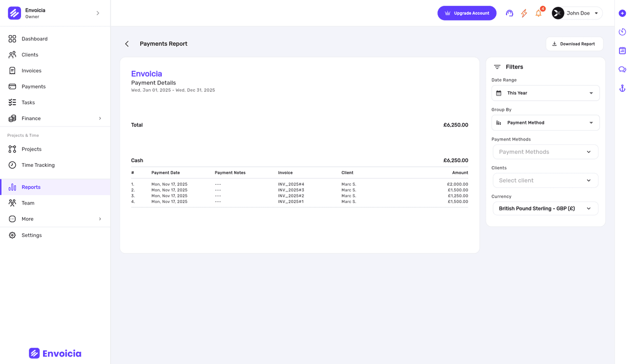This screenshot has width=630, height=364.
Task: Click the Upgrade Account button
Action: pyautogui.click(x=467, y=13)
